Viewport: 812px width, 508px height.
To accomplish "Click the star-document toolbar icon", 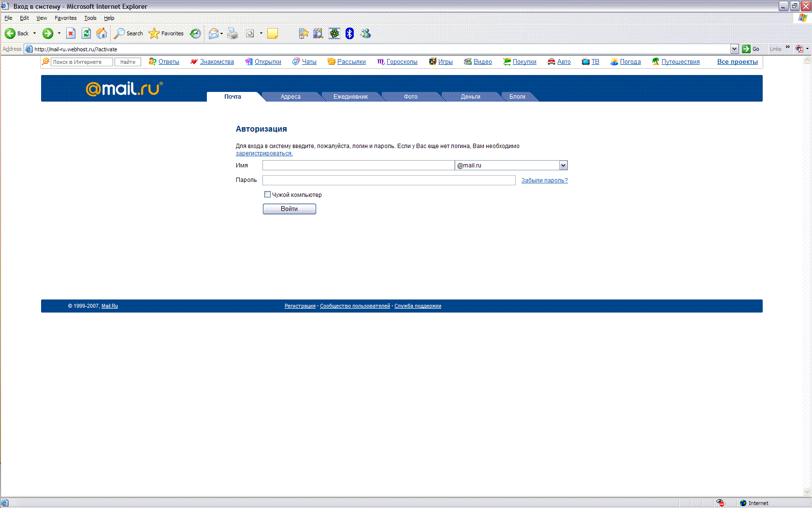I will coord(304,33).
